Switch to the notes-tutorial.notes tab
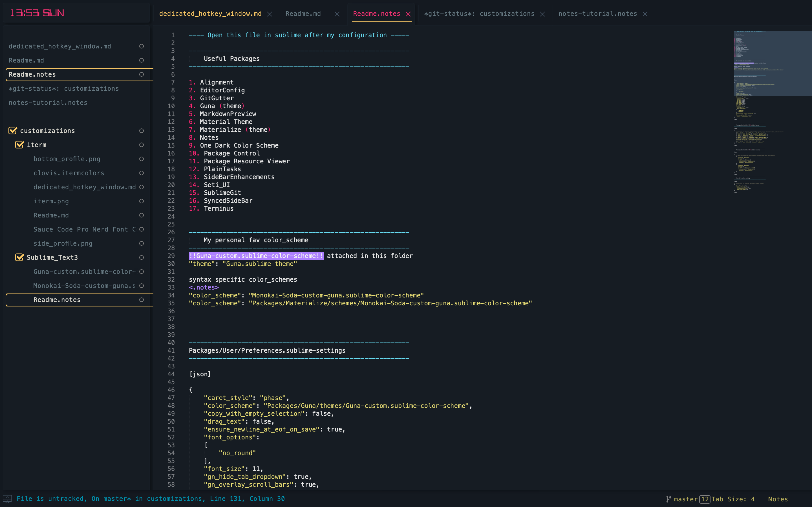Image resolution: width=812 pixels, height=507 pixels. pos(597,14)
